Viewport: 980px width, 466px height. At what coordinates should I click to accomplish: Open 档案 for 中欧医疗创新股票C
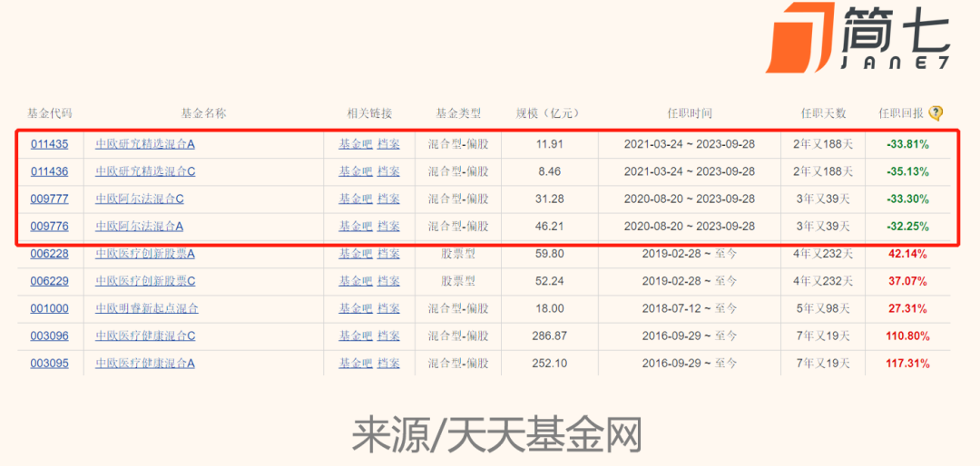[388, 281]
